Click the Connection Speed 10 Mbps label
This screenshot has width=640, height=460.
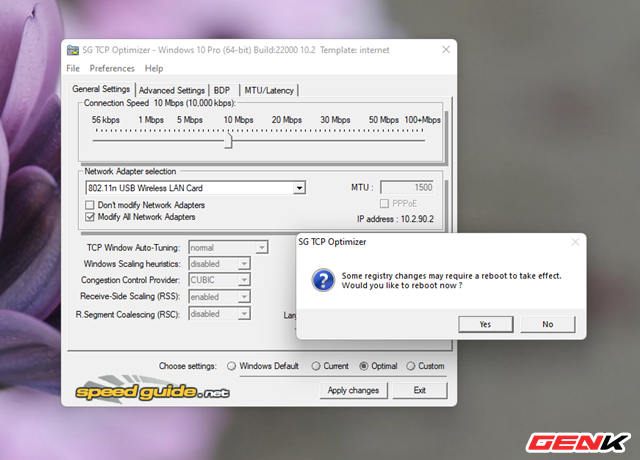point(160,103)
